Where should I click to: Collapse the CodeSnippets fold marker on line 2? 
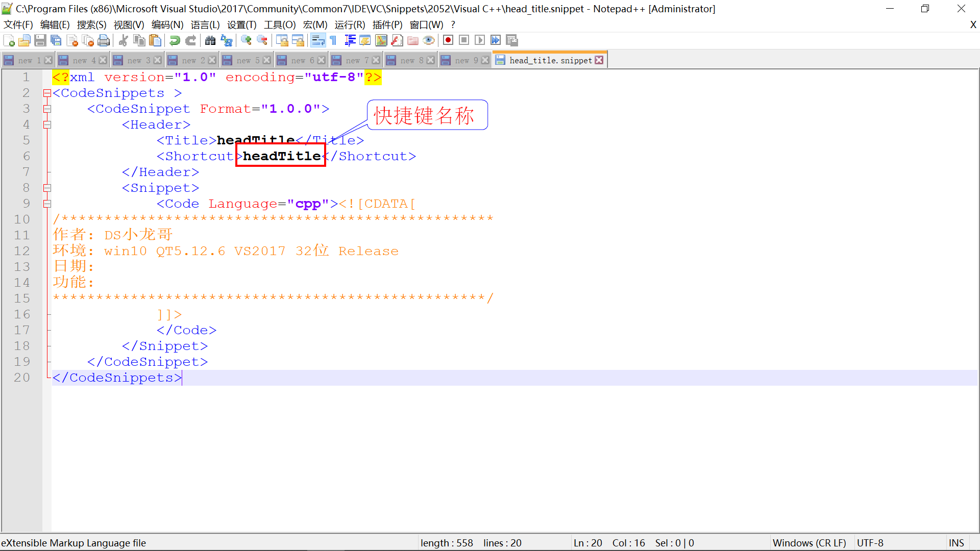tap(47, 93)
